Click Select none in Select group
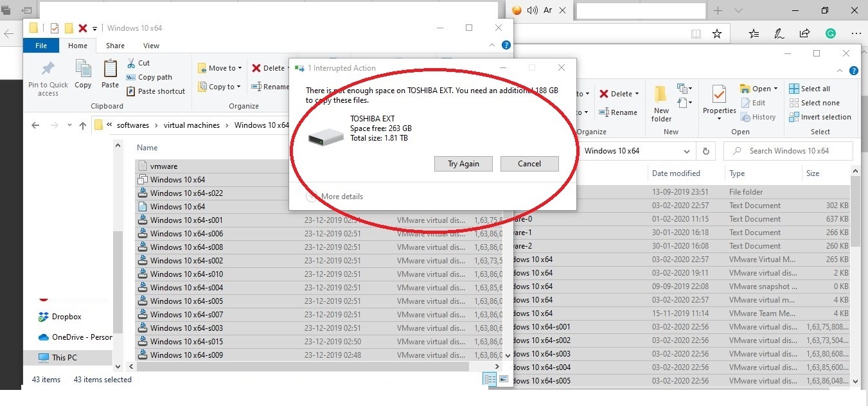The height and width of the screenshot is (406, 868). pos(813,103)
